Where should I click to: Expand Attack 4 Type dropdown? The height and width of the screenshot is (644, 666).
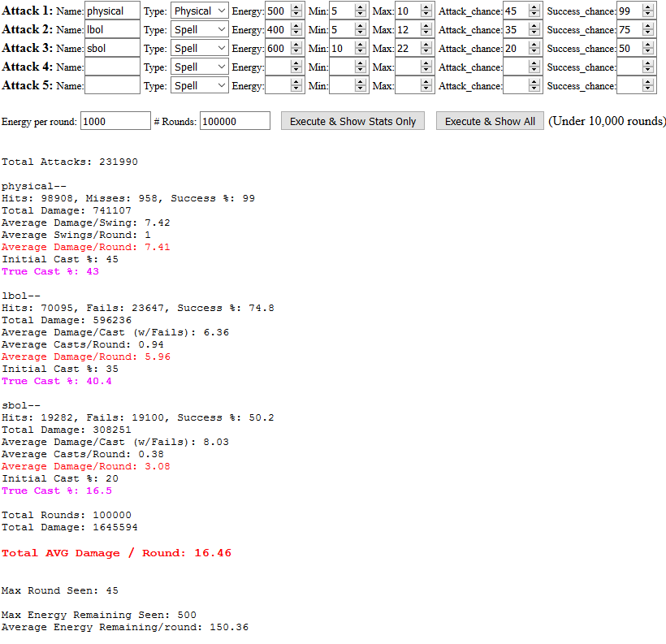pyautogui.click(x=200, y=67)
